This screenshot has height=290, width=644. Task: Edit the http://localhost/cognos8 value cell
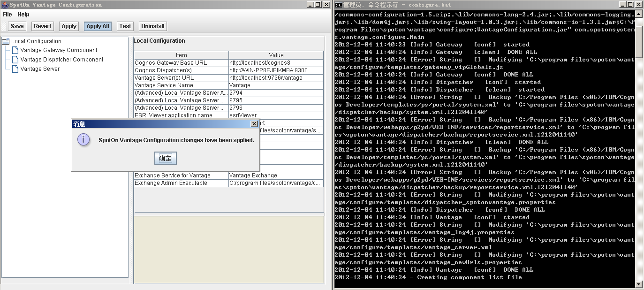(x=276, y=63)
